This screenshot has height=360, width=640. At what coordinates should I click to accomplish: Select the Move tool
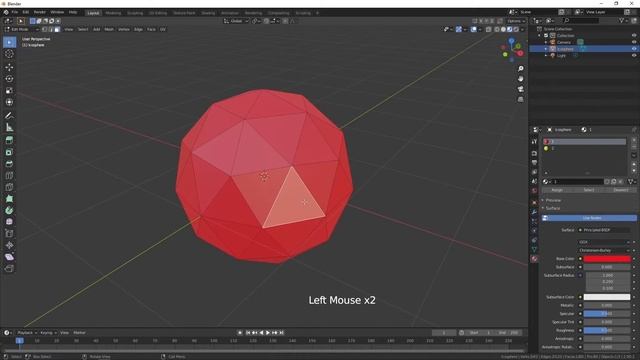pos(9,67)
